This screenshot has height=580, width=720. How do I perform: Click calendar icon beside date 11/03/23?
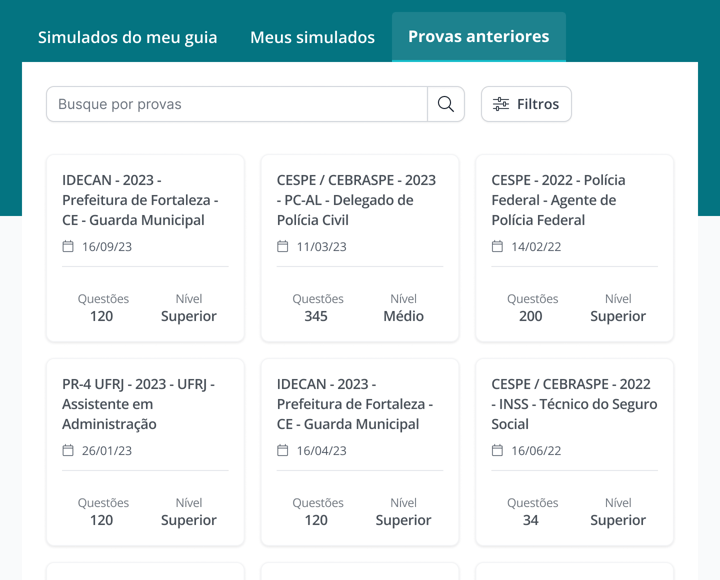tap(283, 246)
